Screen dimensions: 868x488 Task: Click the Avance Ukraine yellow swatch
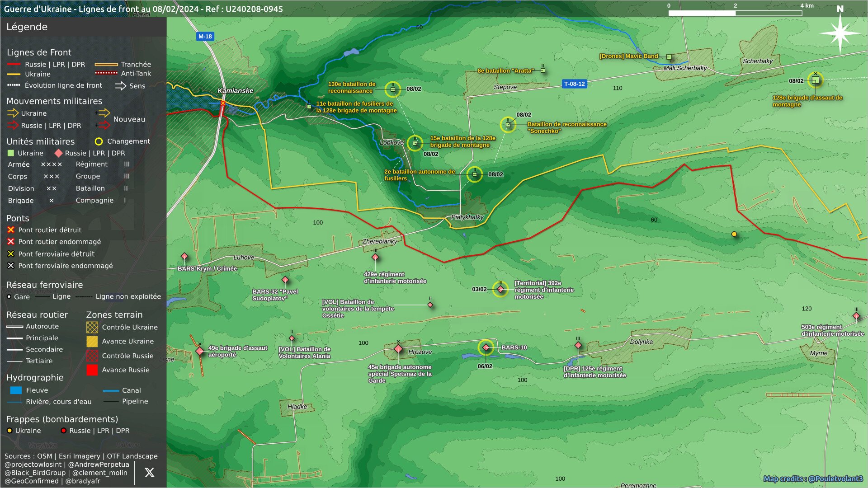[92, 341]
